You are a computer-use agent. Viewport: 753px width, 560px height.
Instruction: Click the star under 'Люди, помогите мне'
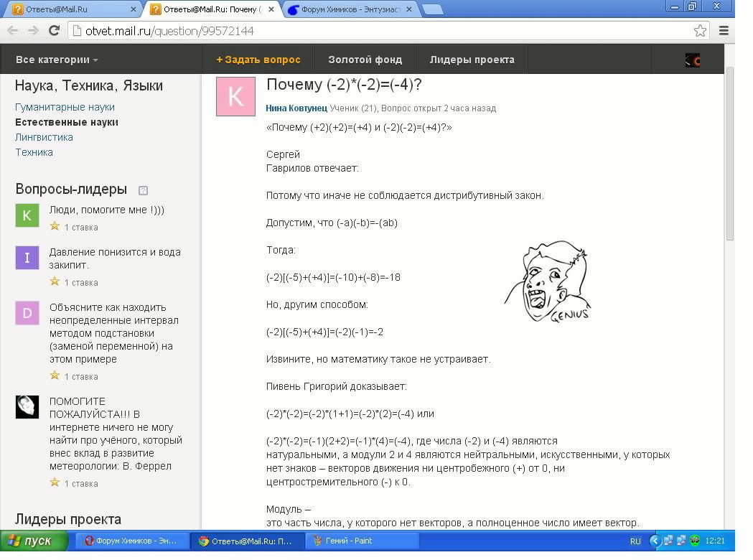(55, 226)
